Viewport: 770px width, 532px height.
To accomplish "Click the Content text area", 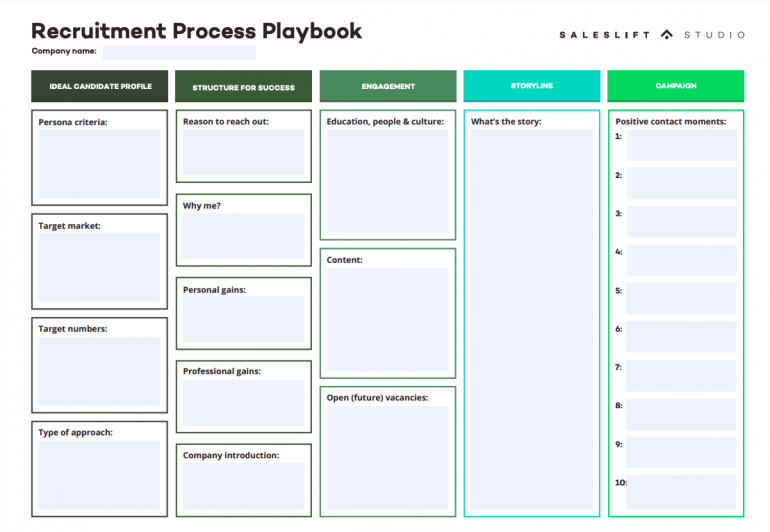I will [387, 319].
